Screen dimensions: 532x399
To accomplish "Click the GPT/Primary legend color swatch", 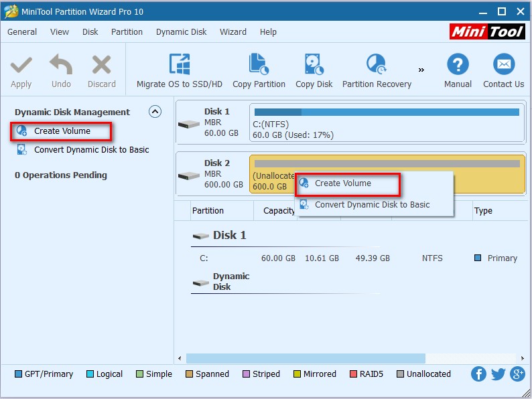I will pyautogui.click(x=18, y=374).
